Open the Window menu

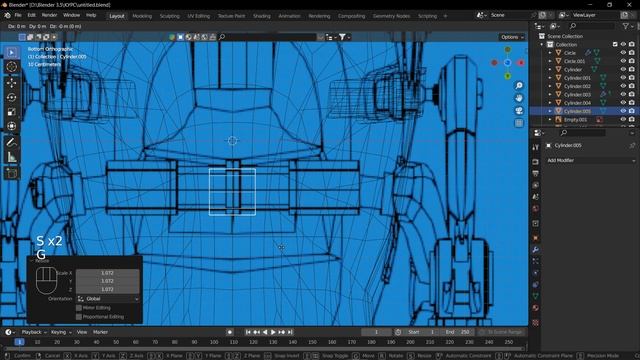71,15
